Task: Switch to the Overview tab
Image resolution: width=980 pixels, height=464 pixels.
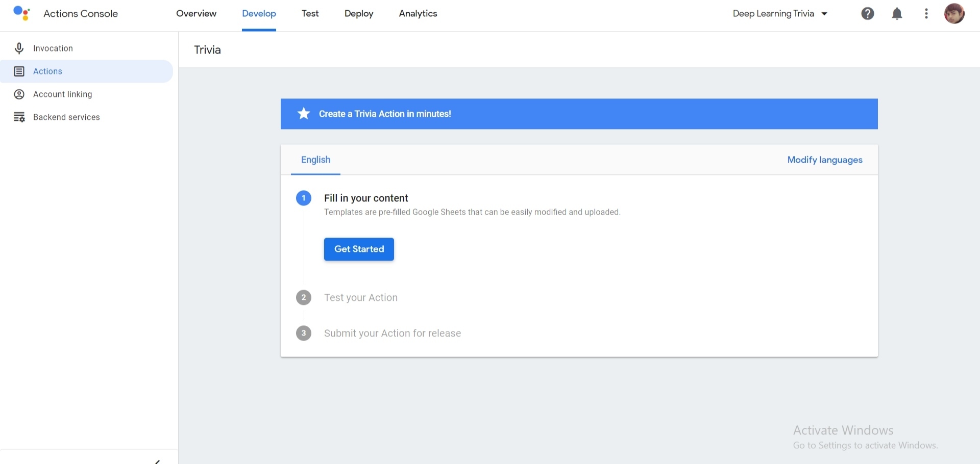Action: pos(196,14)
